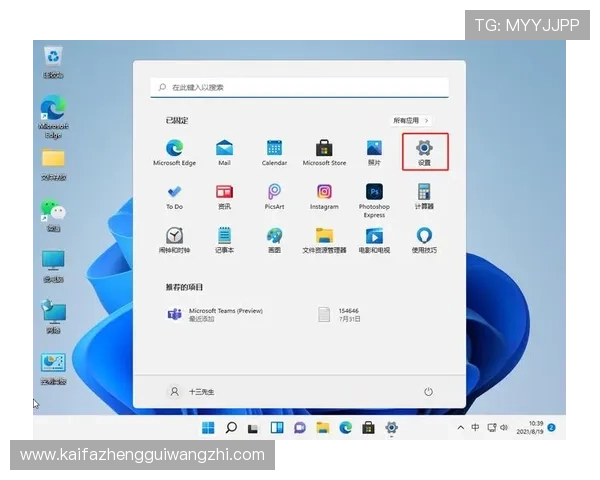Open the Settings (设置) app in pinned apps
Image resolution: width=600 pixels, height=480 pixels.
coord(424,150)
